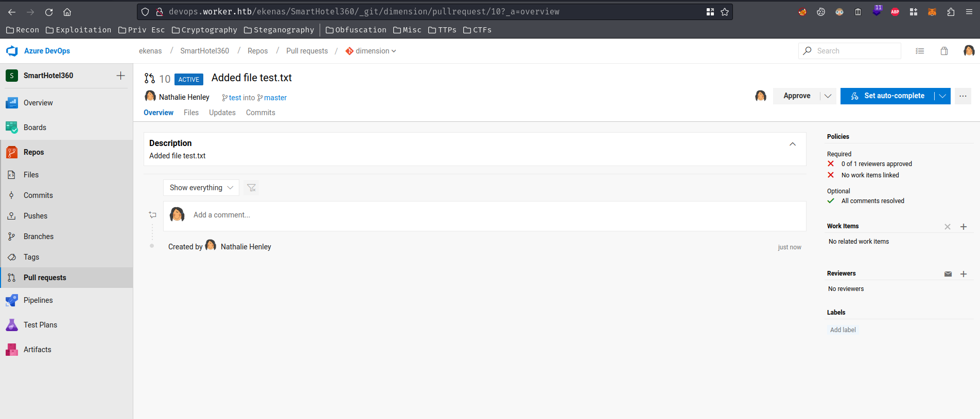Switch to the pull request Commits tab
980x419 pixels.
click(260, 113)
